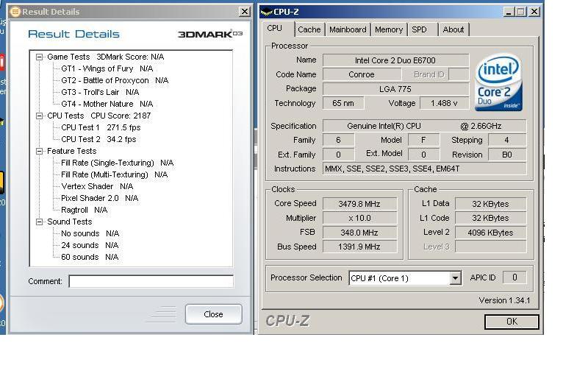Screen dimensions: 588x368
Task: Collapse the CPU Tests tree node
Action: click(39, 116)
